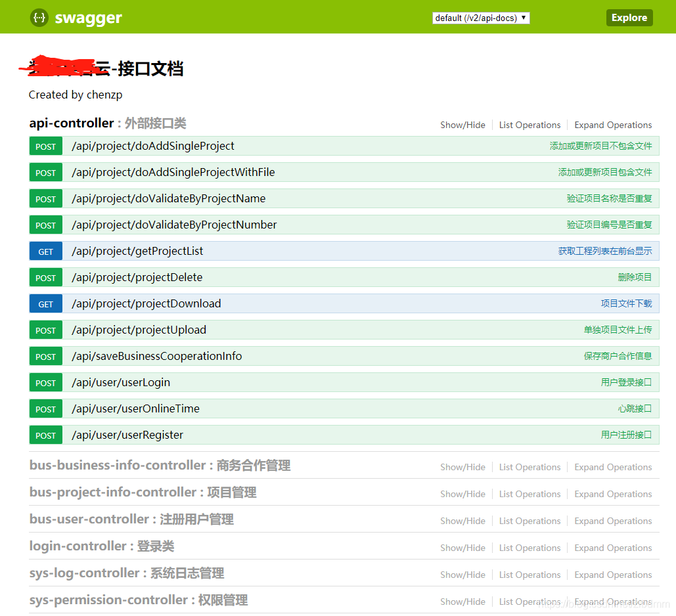Open the bus-business-info-controller section header
This screenshot has height=616, width=676.
[x=161, y=466]
